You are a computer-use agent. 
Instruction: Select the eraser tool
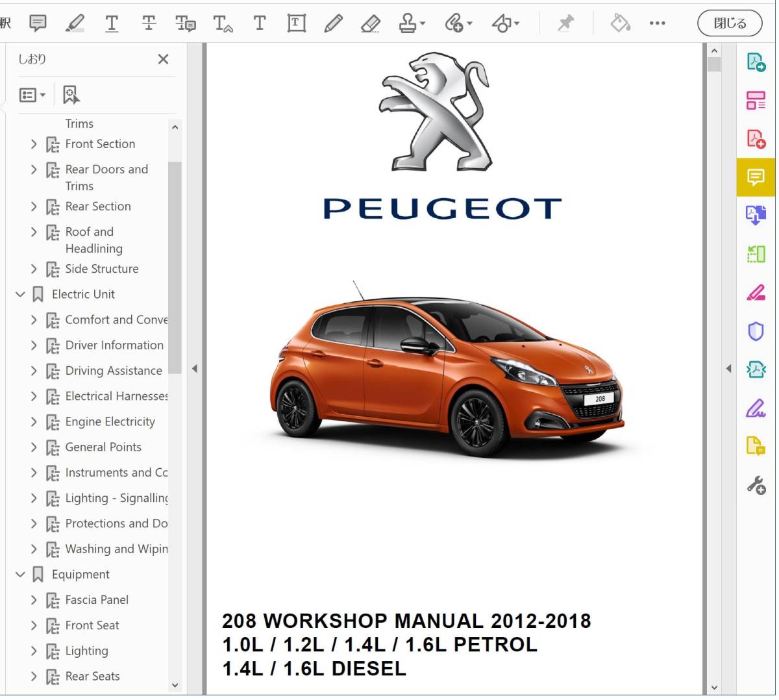[370, 23]
